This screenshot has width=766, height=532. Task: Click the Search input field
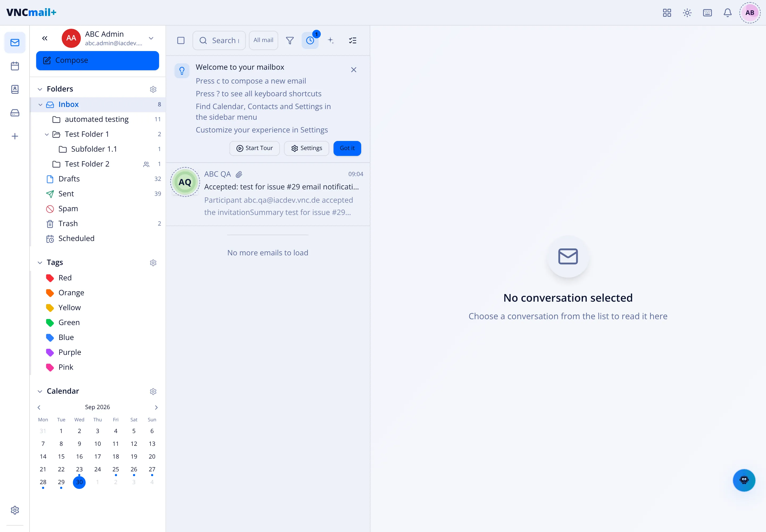219,40
